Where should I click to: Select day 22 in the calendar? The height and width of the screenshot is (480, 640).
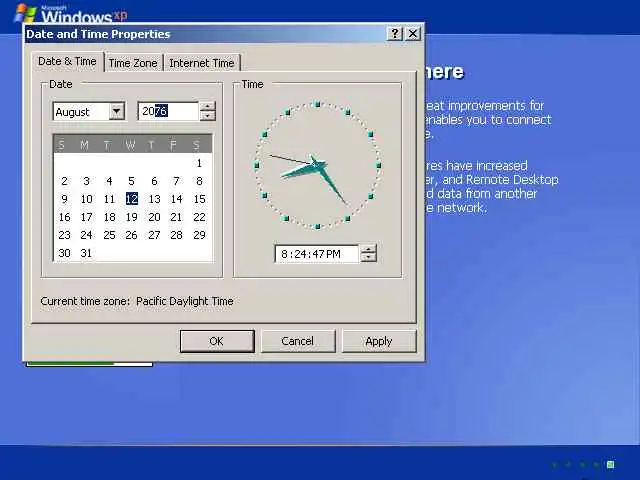(199, 217)
